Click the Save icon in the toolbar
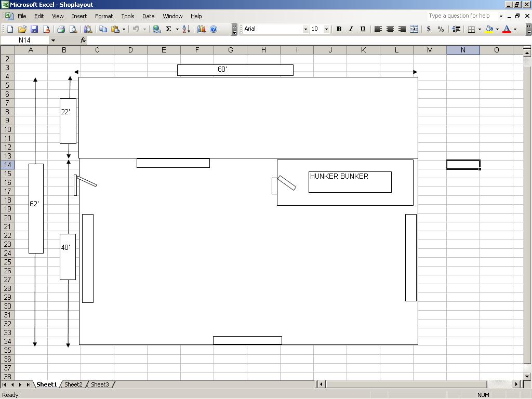This screenshot has height=399, width=532. [34, 29]
